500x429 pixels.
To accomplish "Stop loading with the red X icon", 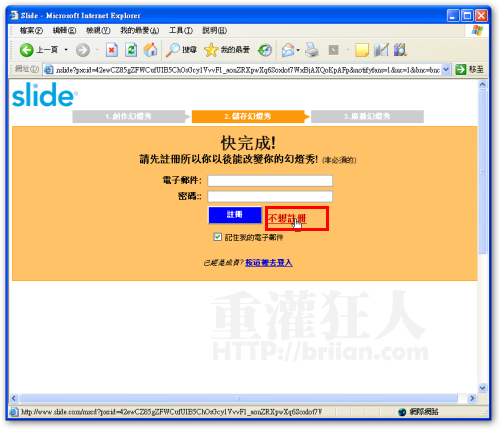I will [112, 50].
